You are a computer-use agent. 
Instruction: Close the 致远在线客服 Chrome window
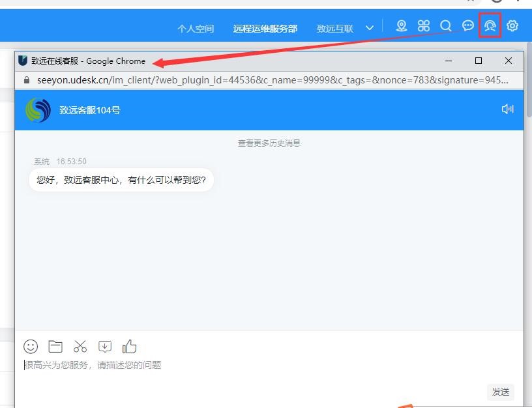509,61
